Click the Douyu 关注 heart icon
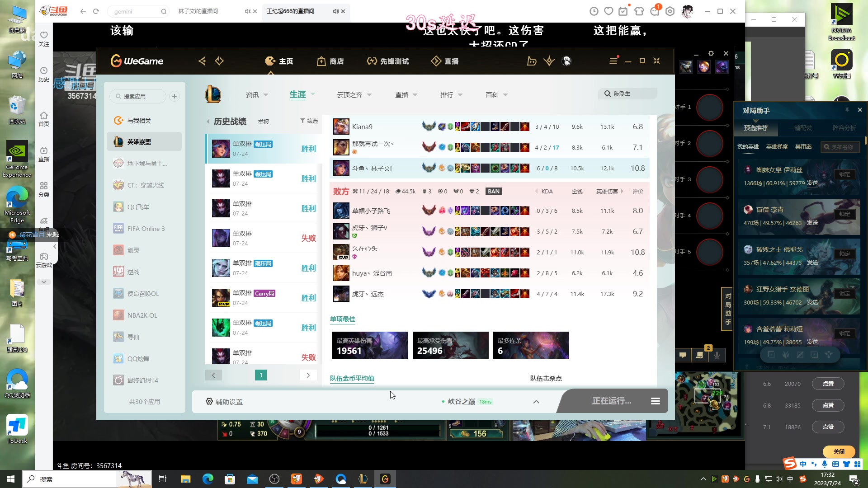The height and width of the screenshot is (488, 868). click(44, 35)
